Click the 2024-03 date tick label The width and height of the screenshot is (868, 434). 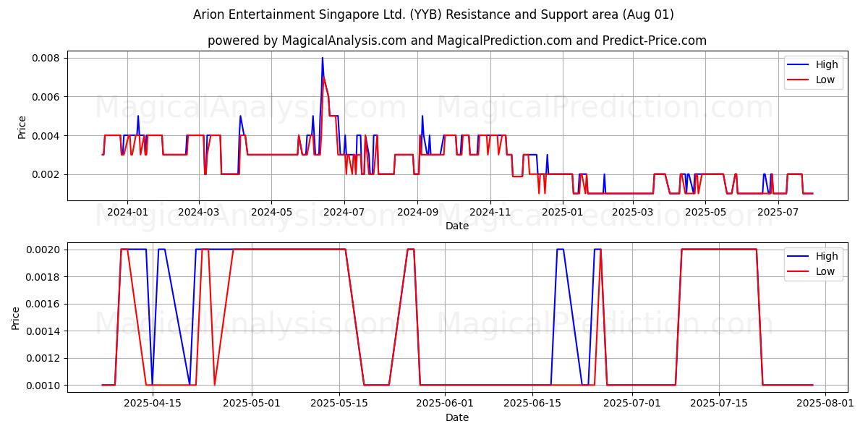pos(198,212)
